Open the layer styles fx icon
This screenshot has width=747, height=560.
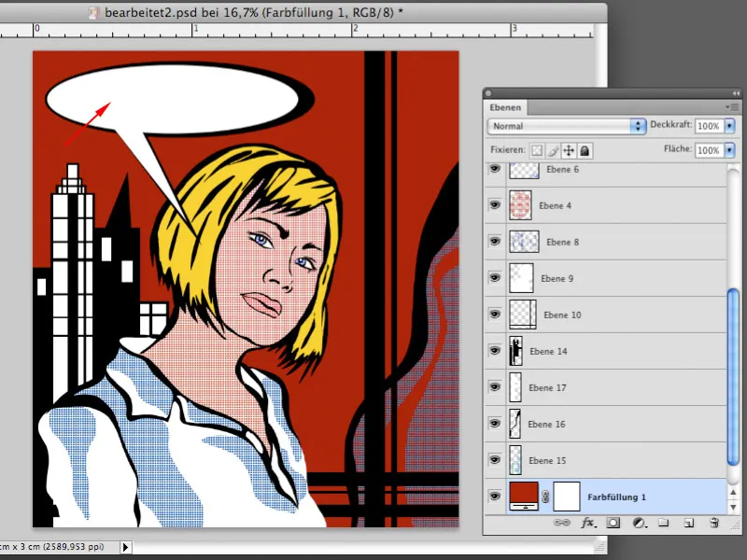coord(586,524)
